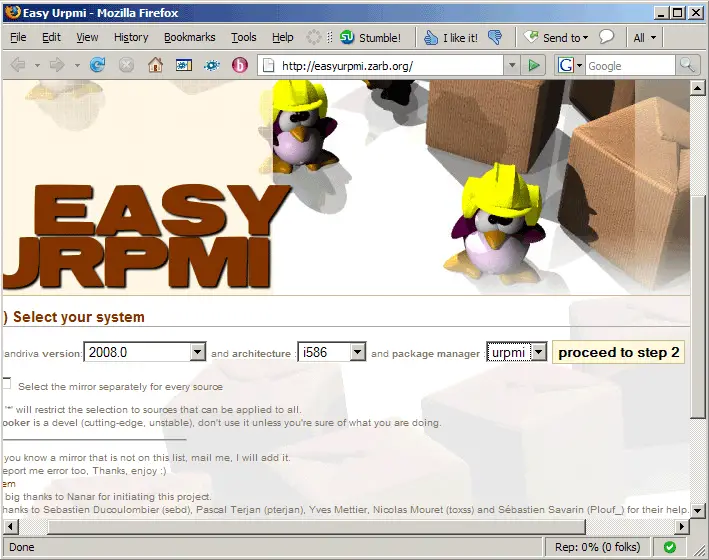Expand the Forward history dropdown arrow
This screenshot has height=560, width=709.
pos(77,66)
